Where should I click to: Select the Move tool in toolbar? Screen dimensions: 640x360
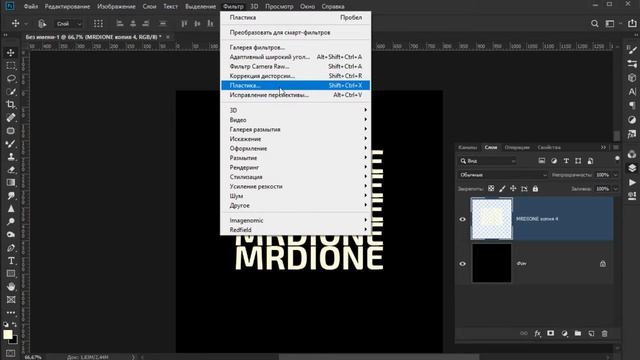(x=11, y=53)
